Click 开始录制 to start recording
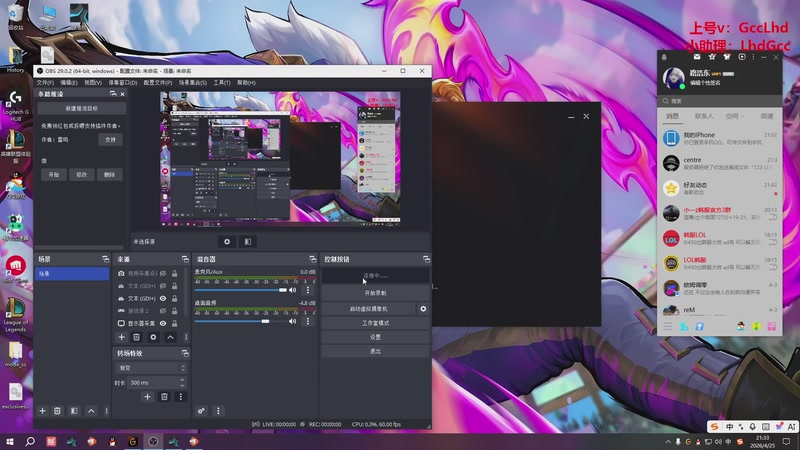 click(376, 293)
